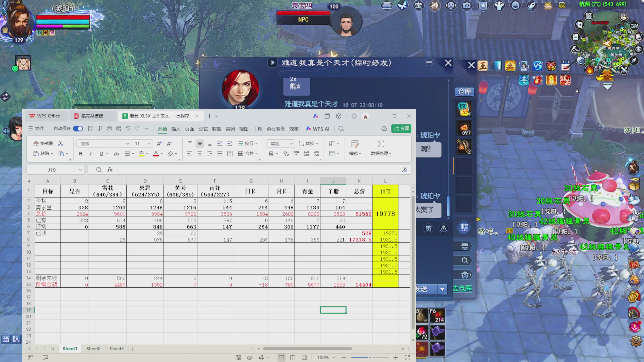
Task: Open the game camera screenshot icon
Action: click(x=467, y=6)
